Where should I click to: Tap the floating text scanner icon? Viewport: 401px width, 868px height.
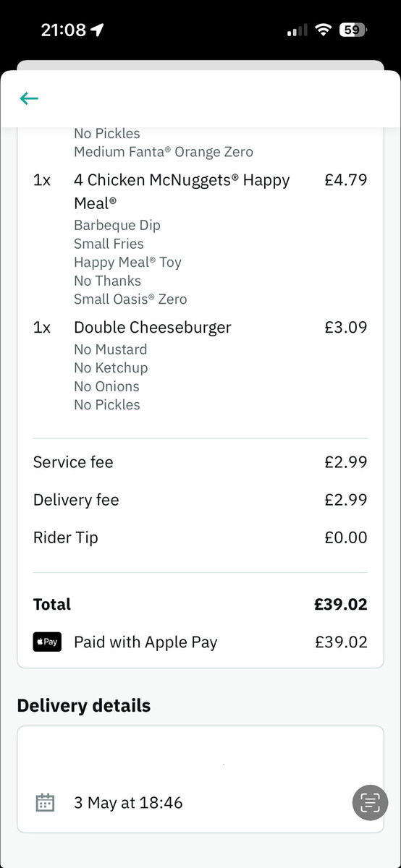click(x=370, y=803)
